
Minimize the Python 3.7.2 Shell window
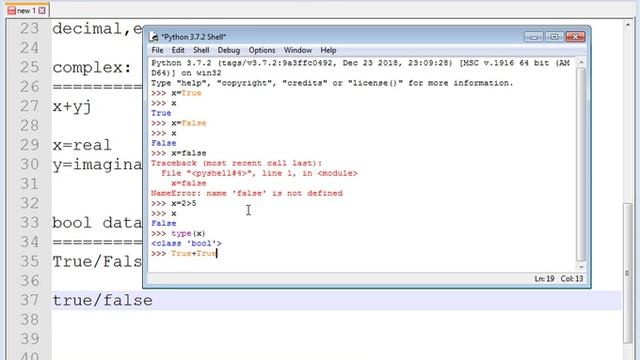tap(533, 37)
